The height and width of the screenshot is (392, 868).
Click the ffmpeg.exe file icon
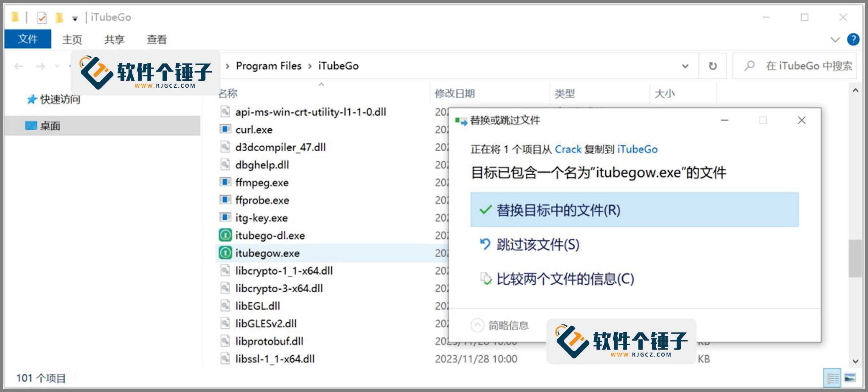pos(225,182)
